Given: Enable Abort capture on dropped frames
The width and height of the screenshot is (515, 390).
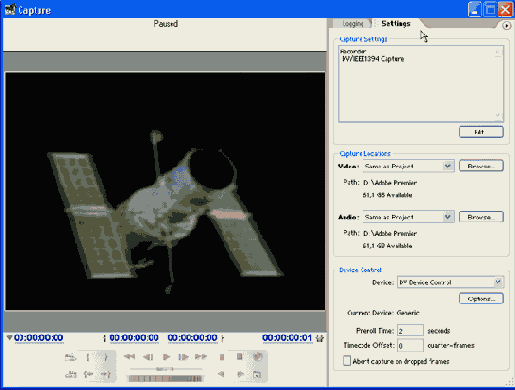Looking at the screenshot, I should 347,361.
